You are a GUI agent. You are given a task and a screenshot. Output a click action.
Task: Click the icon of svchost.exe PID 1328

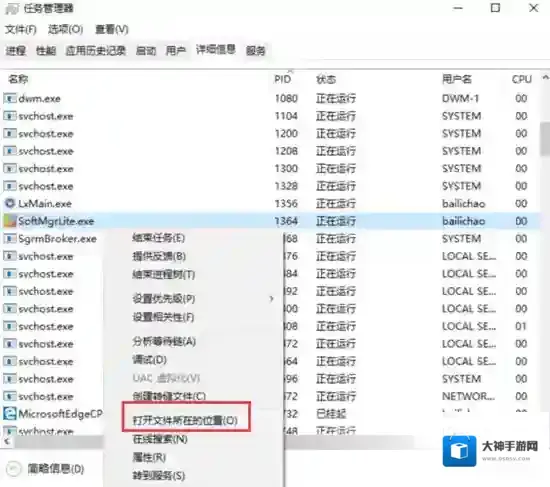coord(10,186)
